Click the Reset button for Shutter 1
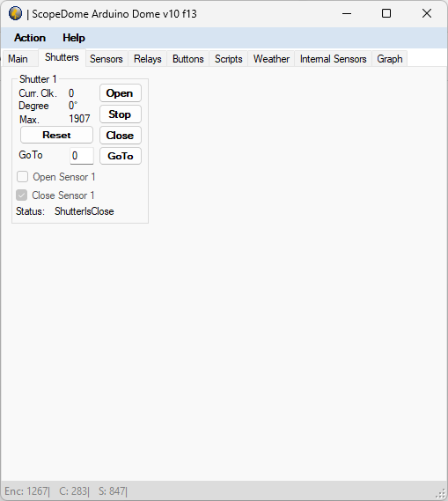The width and height of the screenshot is (448, 501). point(57,135)
